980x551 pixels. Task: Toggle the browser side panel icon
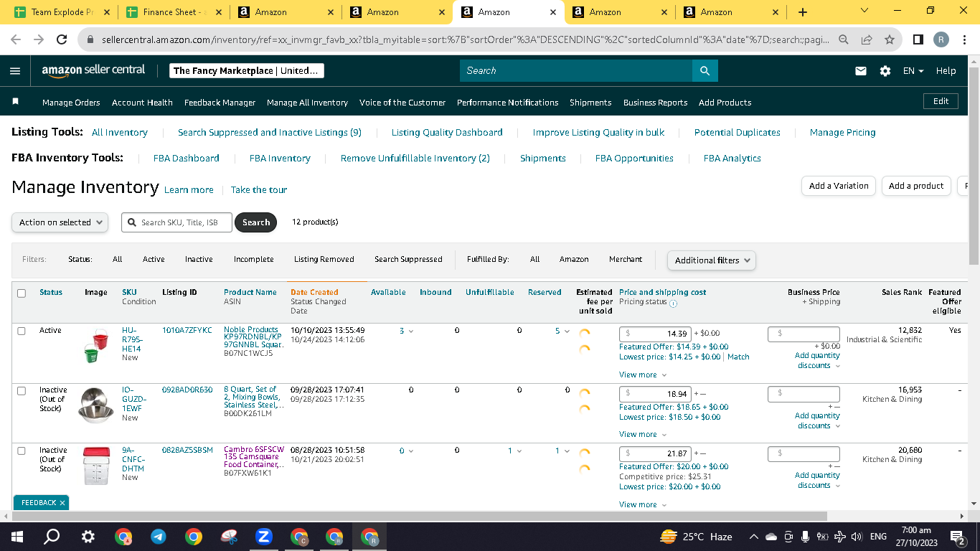click(x=918, y=39)
